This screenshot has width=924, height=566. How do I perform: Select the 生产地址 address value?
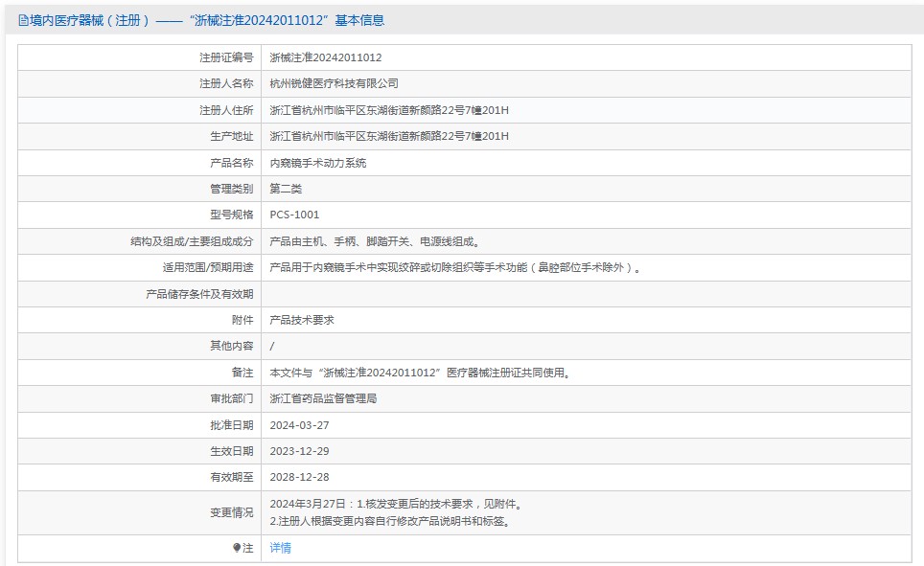click(389, 136)
